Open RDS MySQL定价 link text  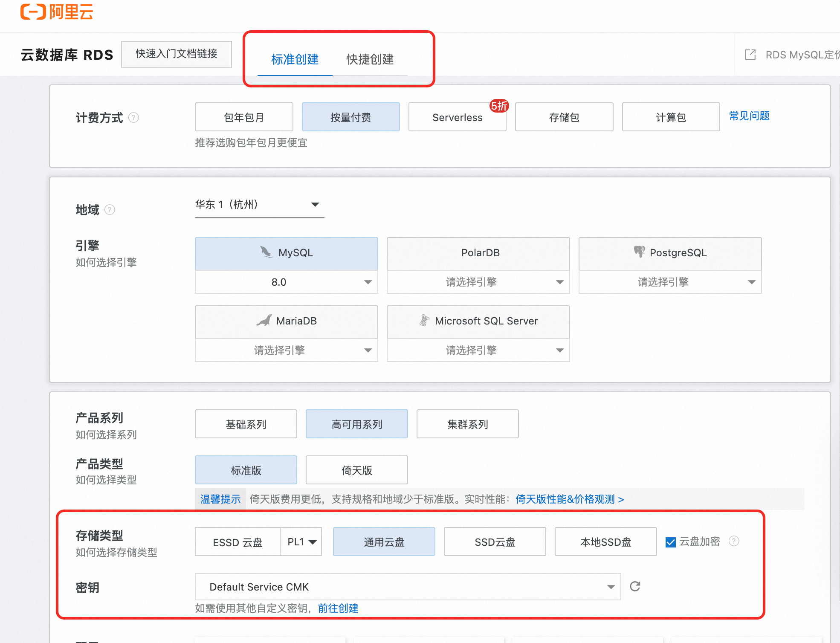802,55
